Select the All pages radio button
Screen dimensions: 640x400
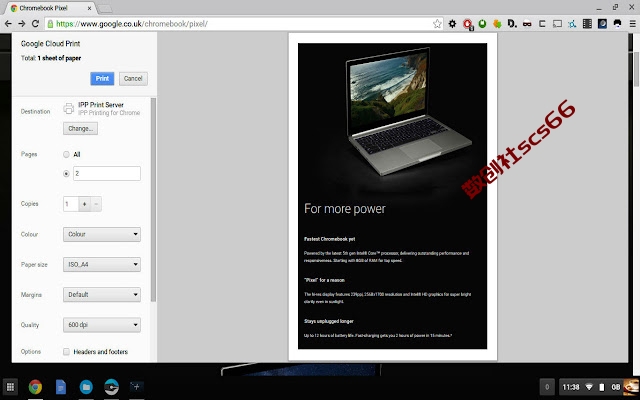(x=66, y=154)
